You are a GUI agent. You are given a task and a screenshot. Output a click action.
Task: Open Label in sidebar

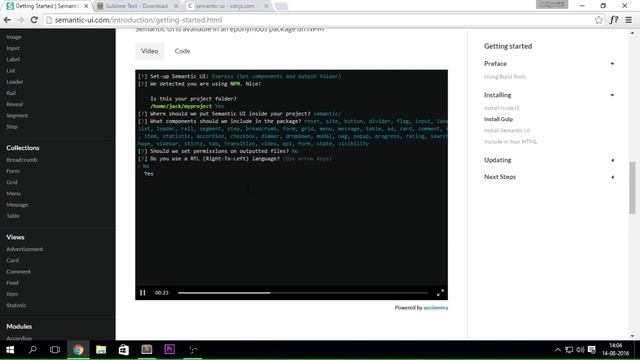click(13, 60)
